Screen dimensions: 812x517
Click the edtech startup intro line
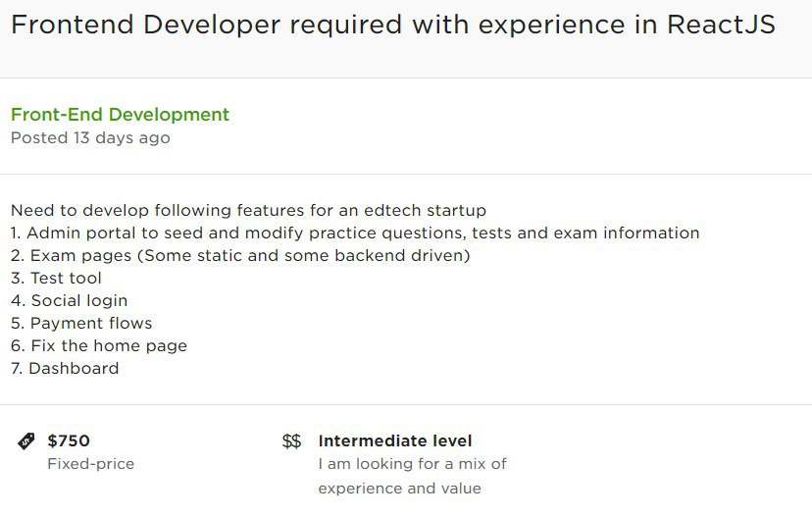pyautogui.click(x=248, y=210)
